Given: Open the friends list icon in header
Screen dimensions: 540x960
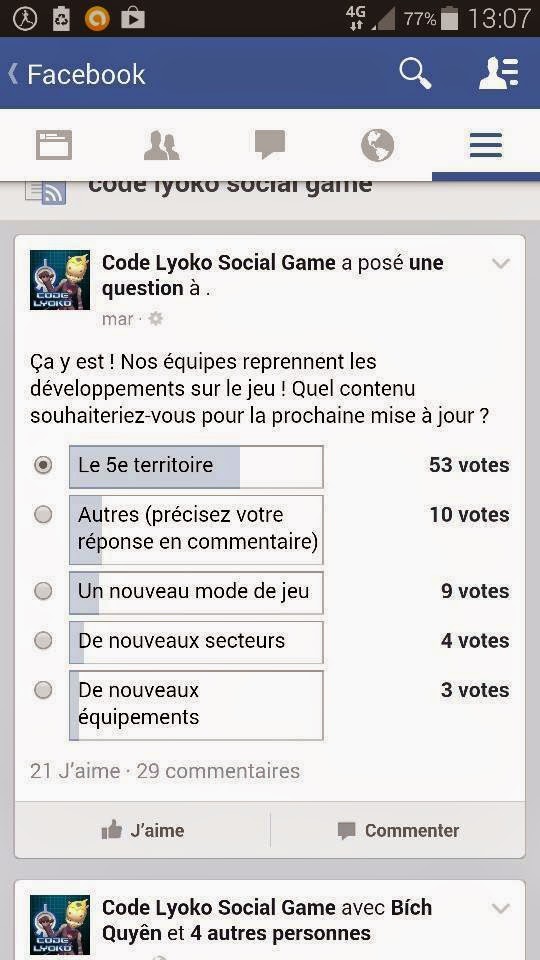Looking at the screenshot, I should click(498, 73).
